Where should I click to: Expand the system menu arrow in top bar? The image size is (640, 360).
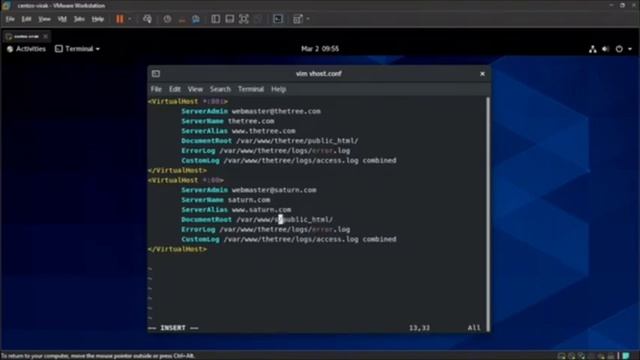pyautogui.click(x=630, y=49)
